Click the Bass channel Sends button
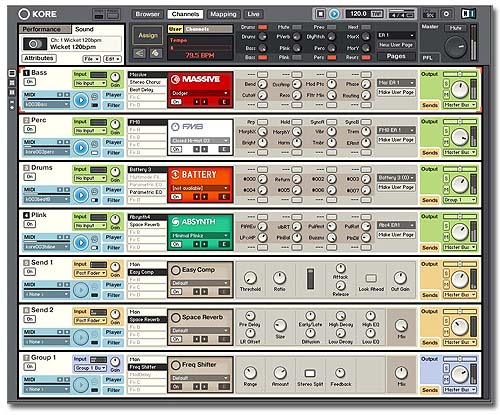Viewport: 500px width, 415px height. point(430,105)
